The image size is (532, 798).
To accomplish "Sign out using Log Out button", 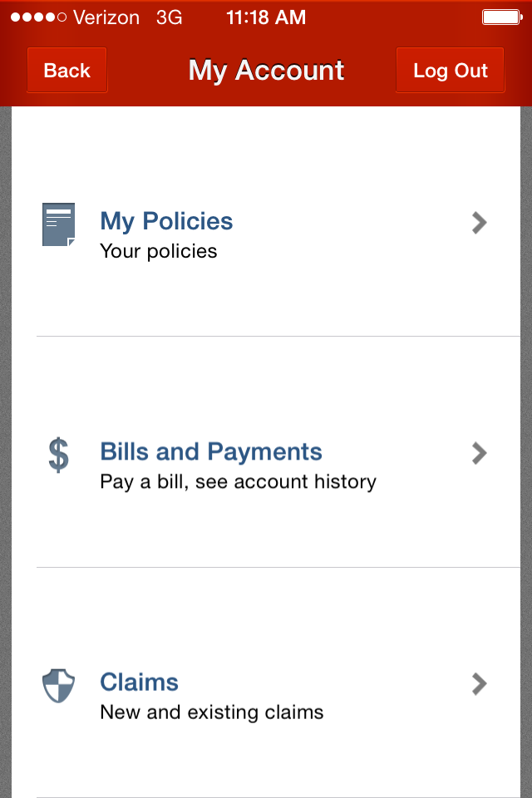I will (450, 70).
